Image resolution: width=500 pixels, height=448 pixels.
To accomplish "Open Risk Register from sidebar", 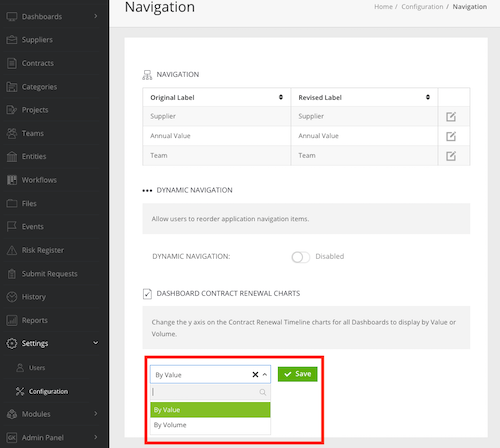I will 43,250.
